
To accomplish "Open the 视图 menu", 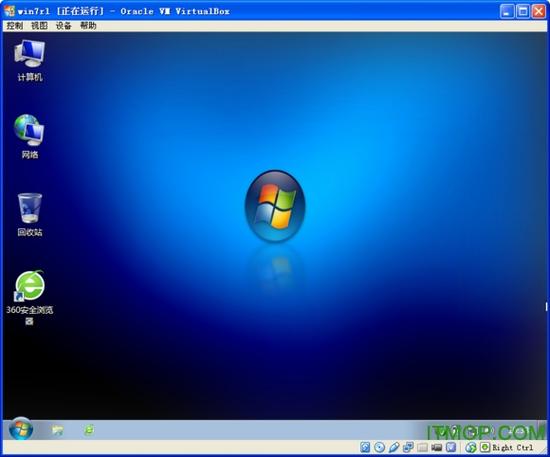I will (x=39, y=26).
